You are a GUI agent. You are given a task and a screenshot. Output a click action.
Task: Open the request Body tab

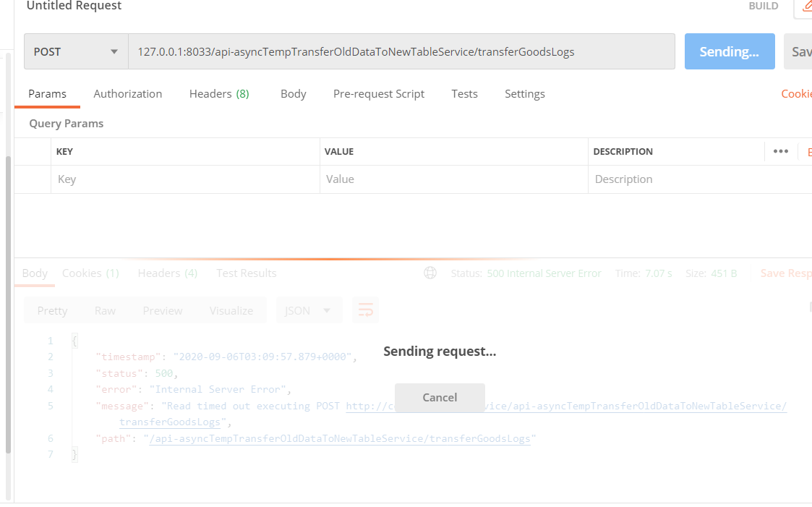(x=293, y=94)
